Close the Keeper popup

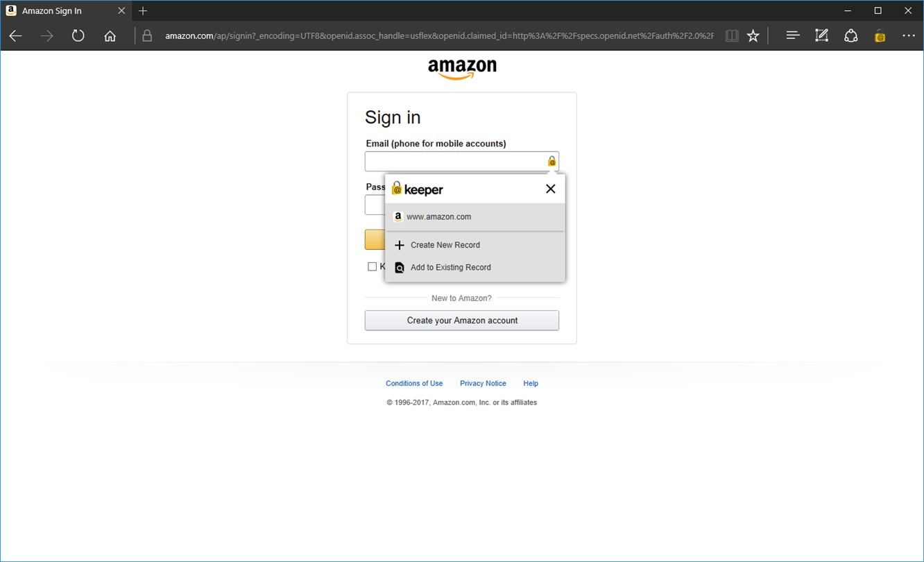[x=551, y=189]
